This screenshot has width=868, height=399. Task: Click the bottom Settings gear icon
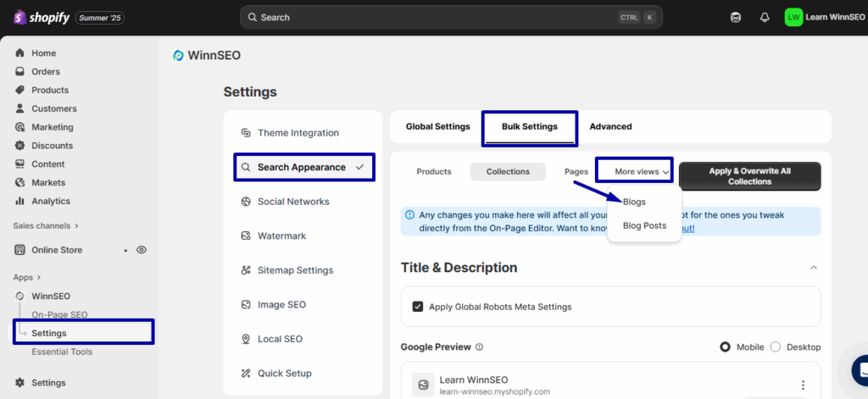20,382
